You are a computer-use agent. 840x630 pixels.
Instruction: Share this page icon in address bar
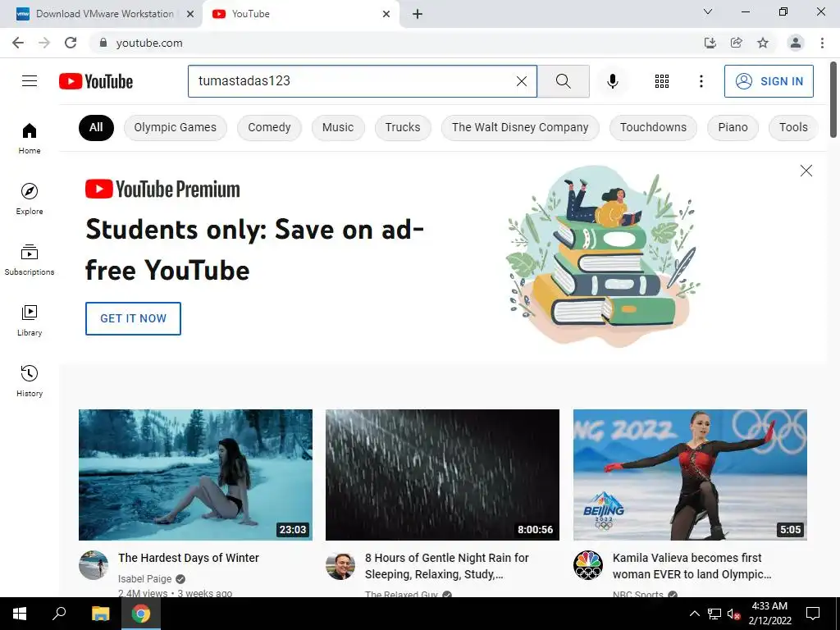(x=736, y=43)
